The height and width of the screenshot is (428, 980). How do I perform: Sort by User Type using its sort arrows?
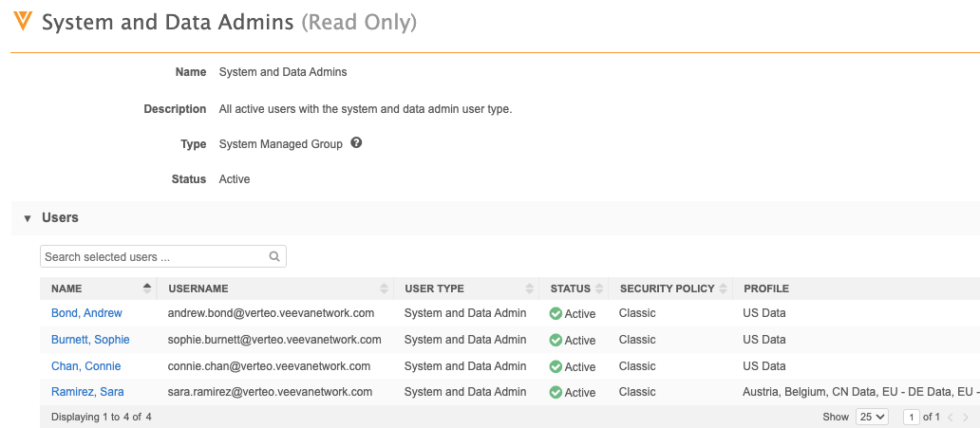[530, 288]
